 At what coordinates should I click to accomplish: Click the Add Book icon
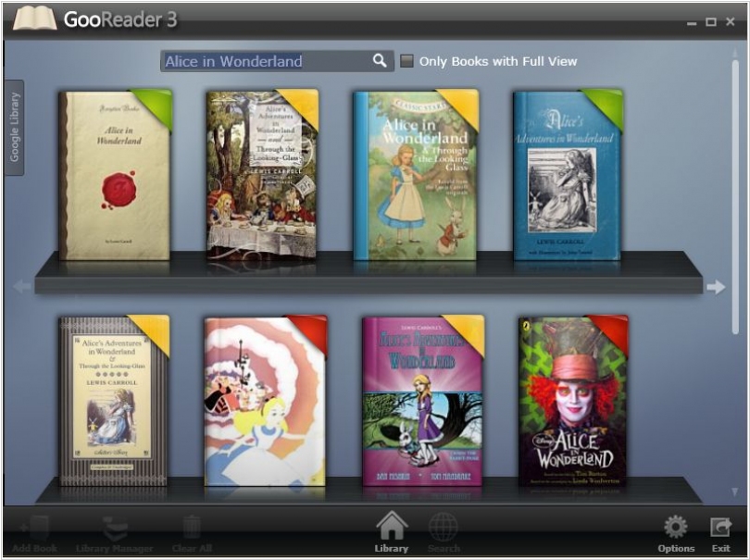[34, 530]
